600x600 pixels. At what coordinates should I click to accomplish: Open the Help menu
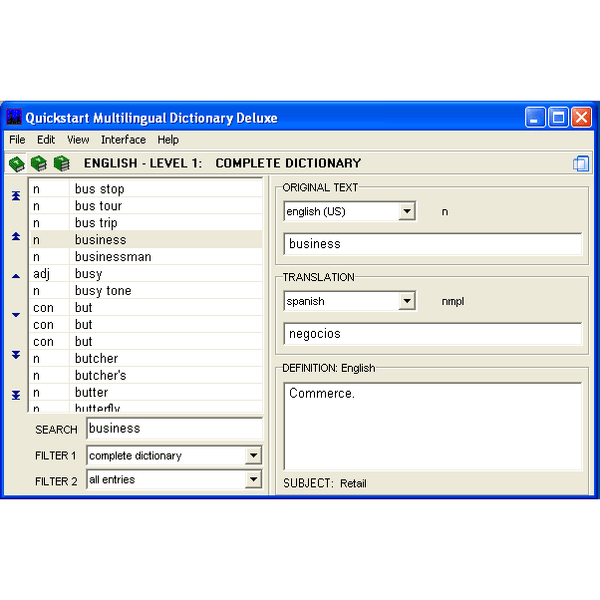pyautogui.click(x=168, y=140)
